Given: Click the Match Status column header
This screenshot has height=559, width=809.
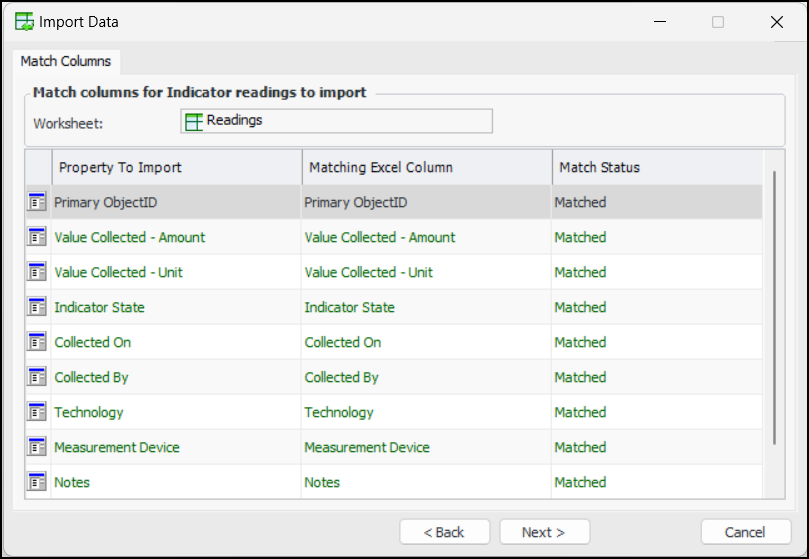Looking at the screenshot, I should pyautogui.click(x=656, y=167).
